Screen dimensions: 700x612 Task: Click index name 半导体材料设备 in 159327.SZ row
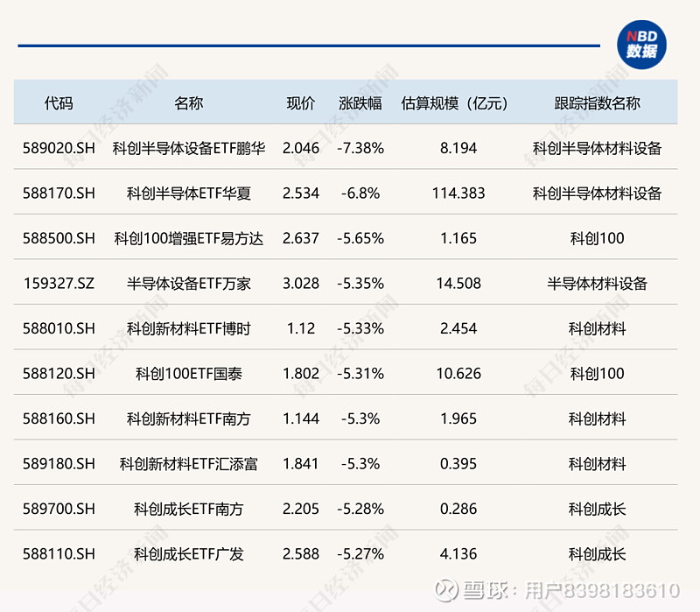(597, 283)
